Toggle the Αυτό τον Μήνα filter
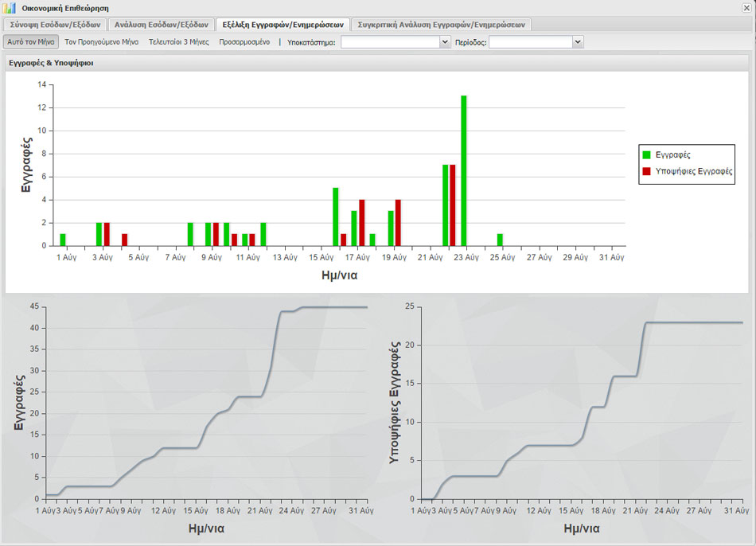Viewport: 756px width, 546px height. [30, 41]
